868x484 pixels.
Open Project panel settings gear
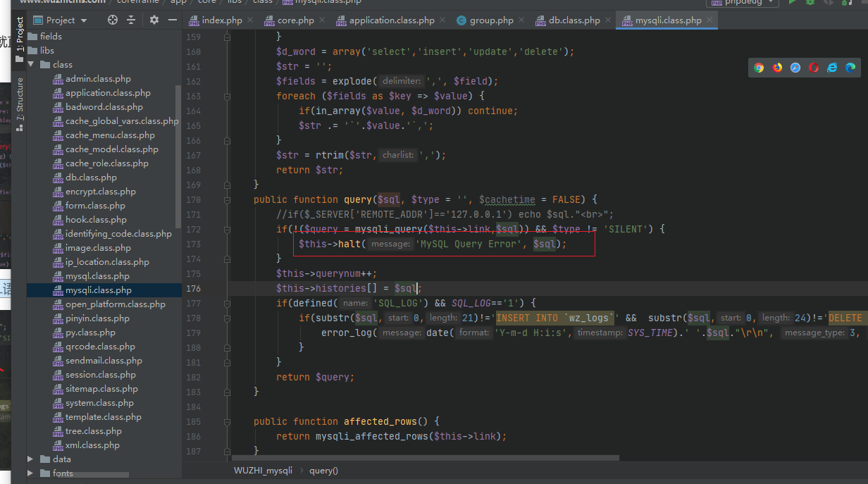pyautogui.click(x=154, y=20)
